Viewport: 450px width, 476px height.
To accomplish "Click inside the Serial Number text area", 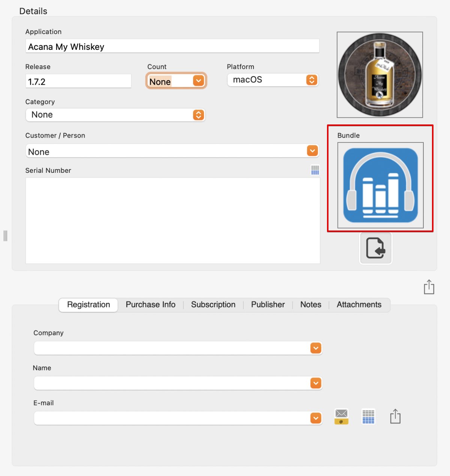I will pos(173,220).
